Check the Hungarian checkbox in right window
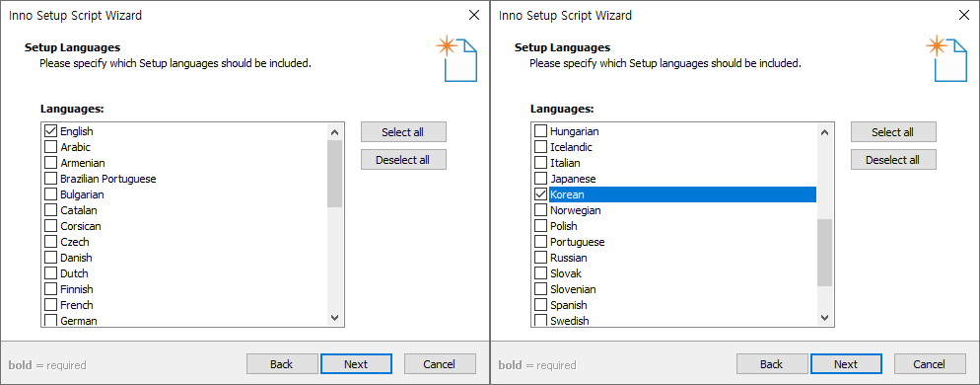 (540, 131)
